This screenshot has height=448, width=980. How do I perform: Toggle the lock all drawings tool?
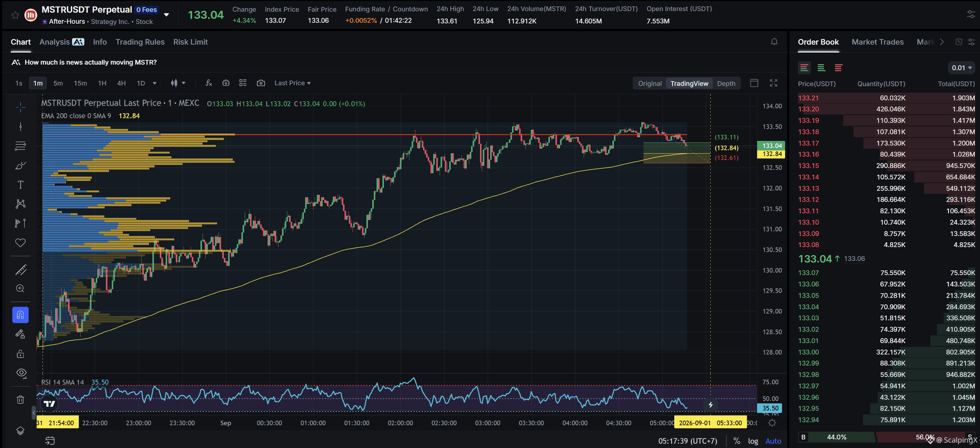point(21,354)
